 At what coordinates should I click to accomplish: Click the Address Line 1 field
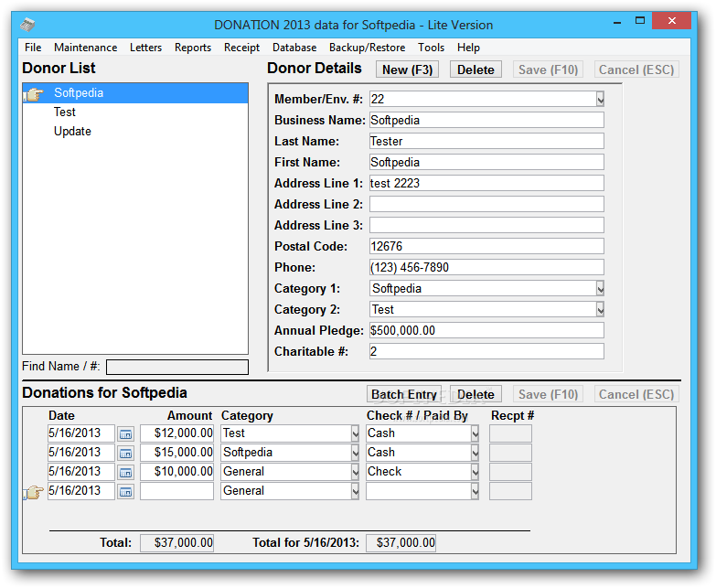[x=486, y=183]
